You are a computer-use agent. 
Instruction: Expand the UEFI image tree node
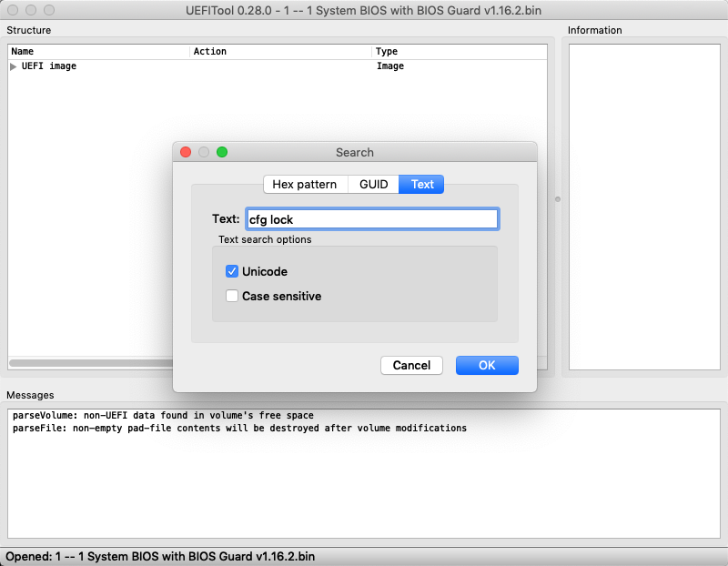pos(14,66)
